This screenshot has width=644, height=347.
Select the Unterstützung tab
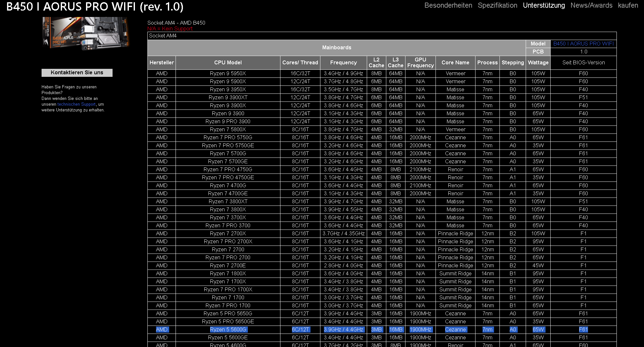(x=544, y=5)
